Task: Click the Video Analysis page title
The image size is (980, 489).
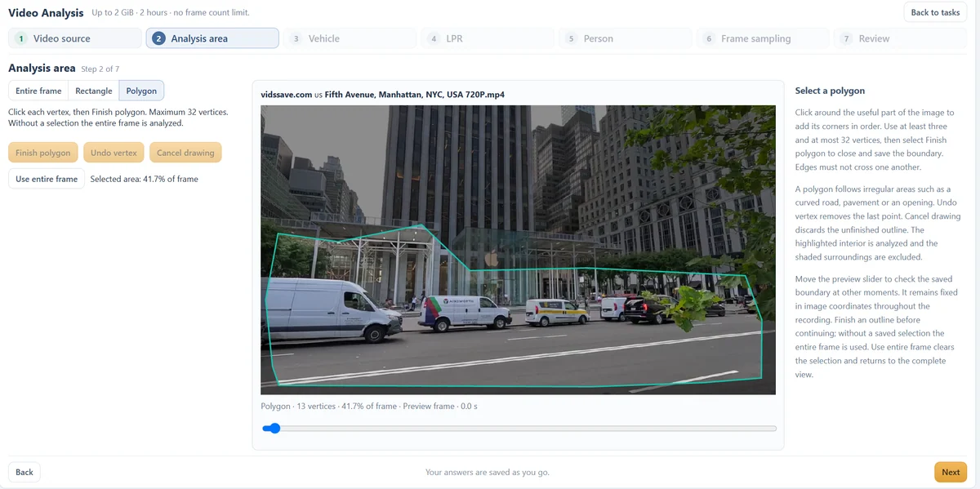Action: click(x=46, y=13)
